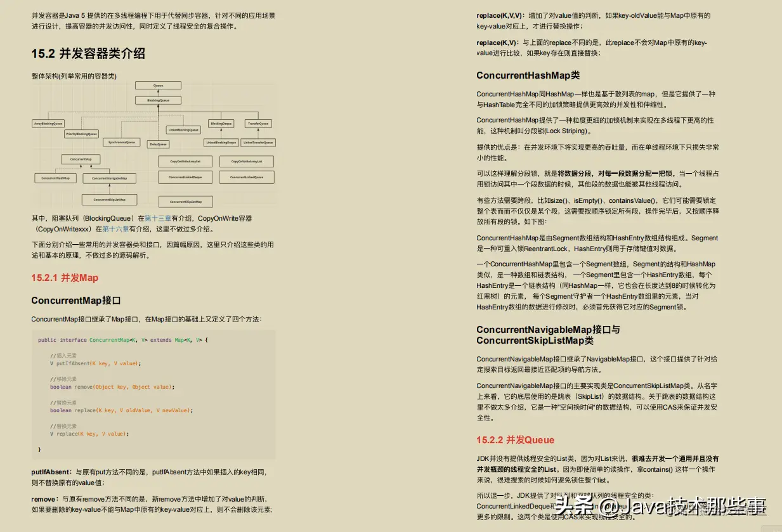Image resolution: width=782 pixels, height=532 pixels.
Task: Select the CopyOnWriteArrayList diagram box
Action: [246, 162]
